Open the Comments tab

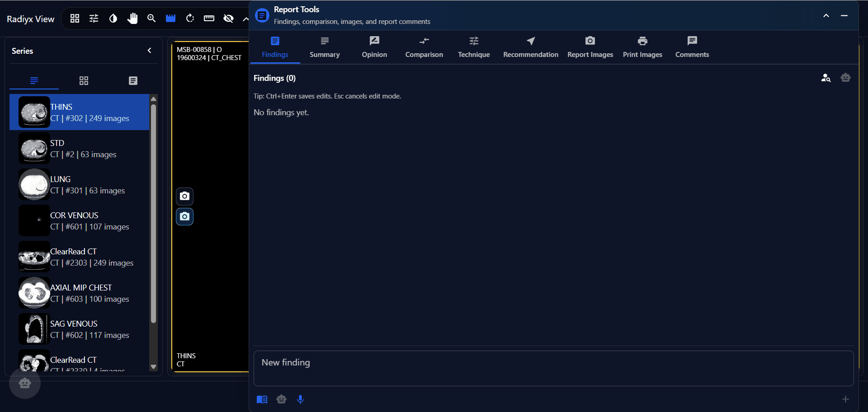tap(692, 47)
